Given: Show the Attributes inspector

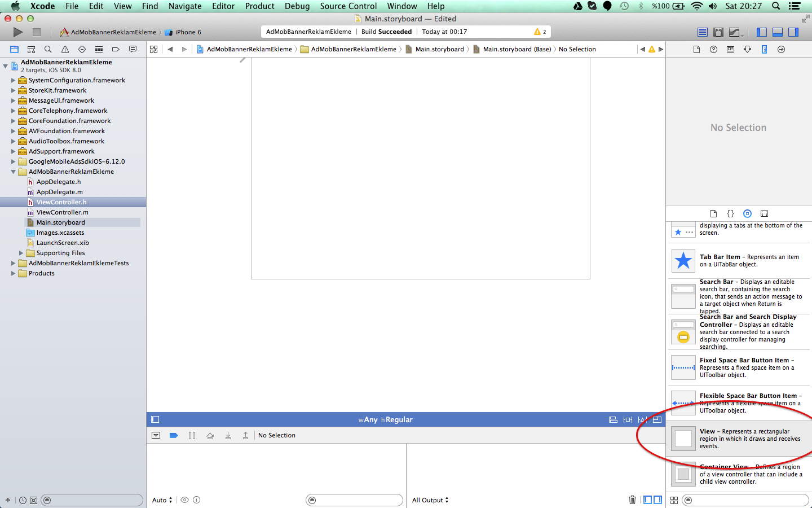Looking at the screenshot, I should 747,49.
